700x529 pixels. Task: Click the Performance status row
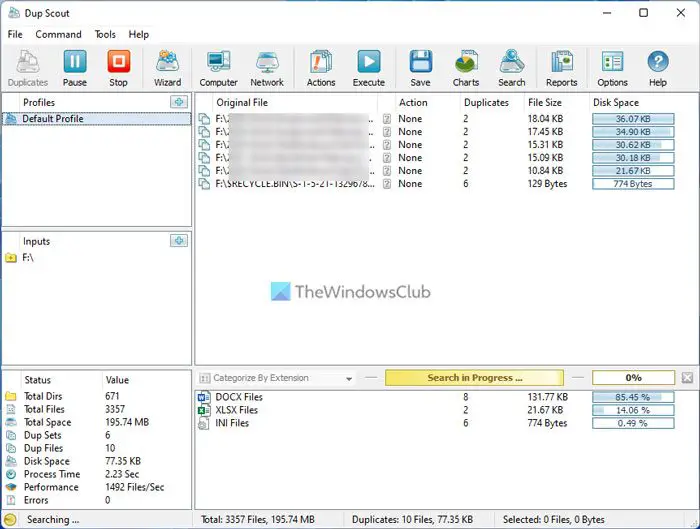click(97, 487)
